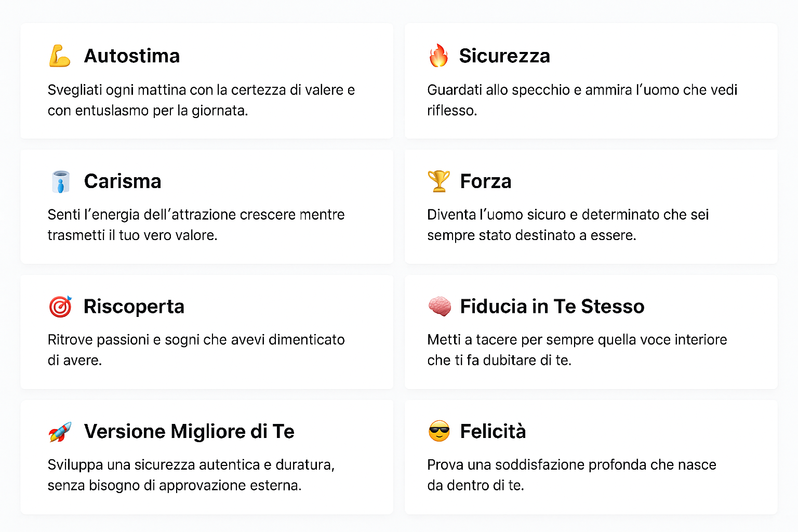798x532 pixels.
Task: Click the Riscoperta heading
Action: pos(134,307)
